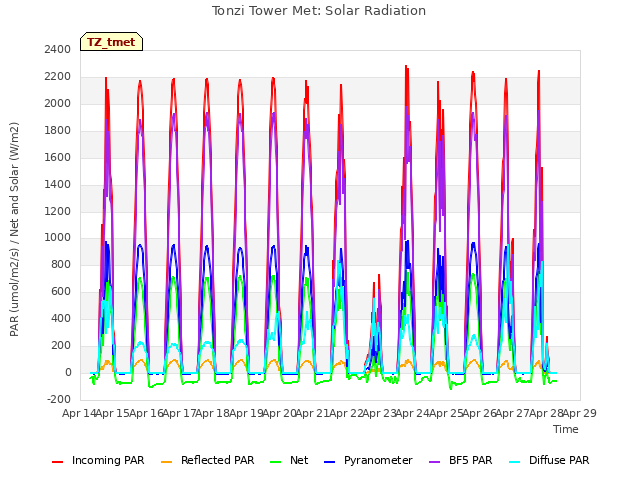Screen dimensions: 640x480
Task: Click the x-axis date label Apr 18
Action: tap(213, 413)
